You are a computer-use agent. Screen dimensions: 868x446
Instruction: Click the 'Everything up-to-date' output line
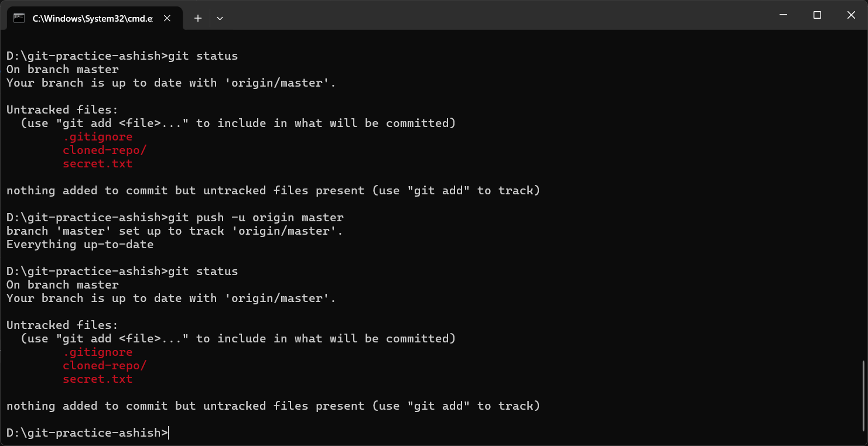[x=79, y=244]
